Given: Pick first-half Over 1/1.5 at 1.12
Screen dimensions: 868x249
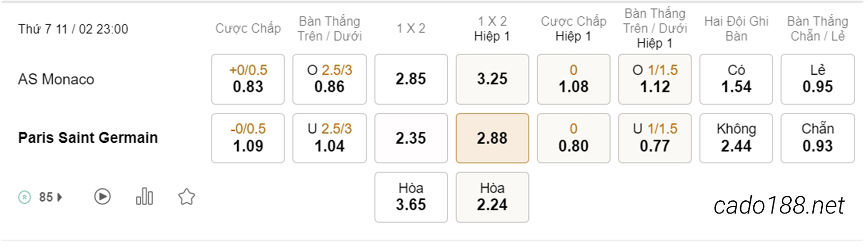Looking at the screenshot, I should coord(655,79).
